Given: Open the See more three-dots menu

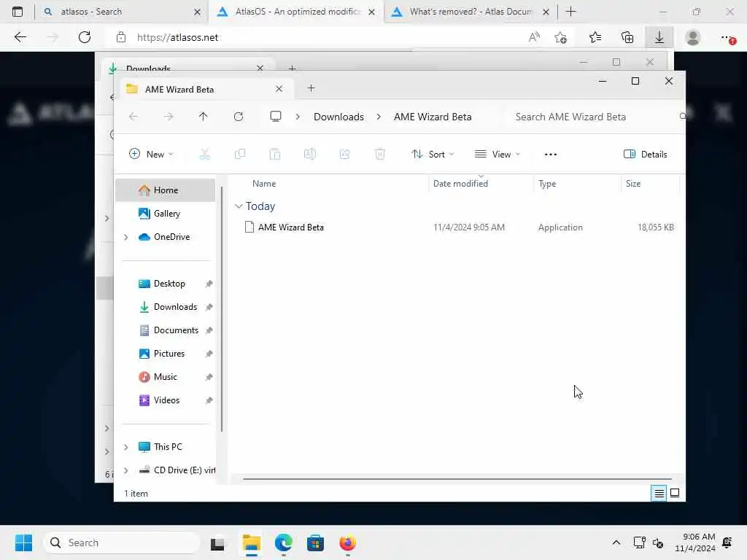Looking at the screenshot, I should (x=551, y=155).
